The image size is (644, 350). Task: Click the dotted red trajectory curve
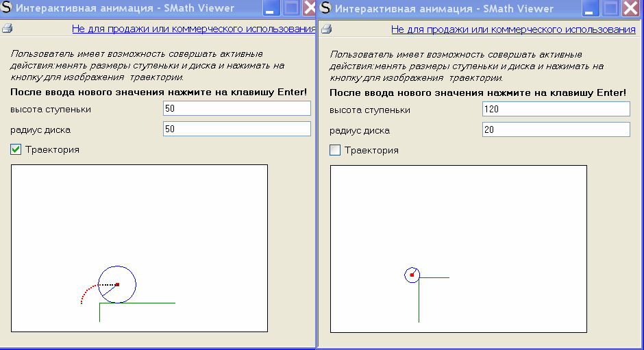pos(86,292)
